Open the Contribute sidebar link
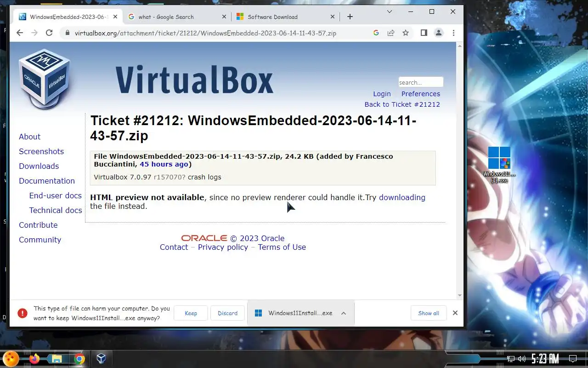 pyautogui.click(x=38, y=225)
